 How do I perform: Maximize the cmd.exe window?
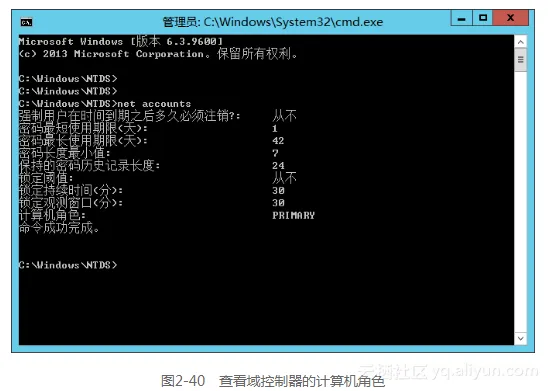click(x=483, y=18)
